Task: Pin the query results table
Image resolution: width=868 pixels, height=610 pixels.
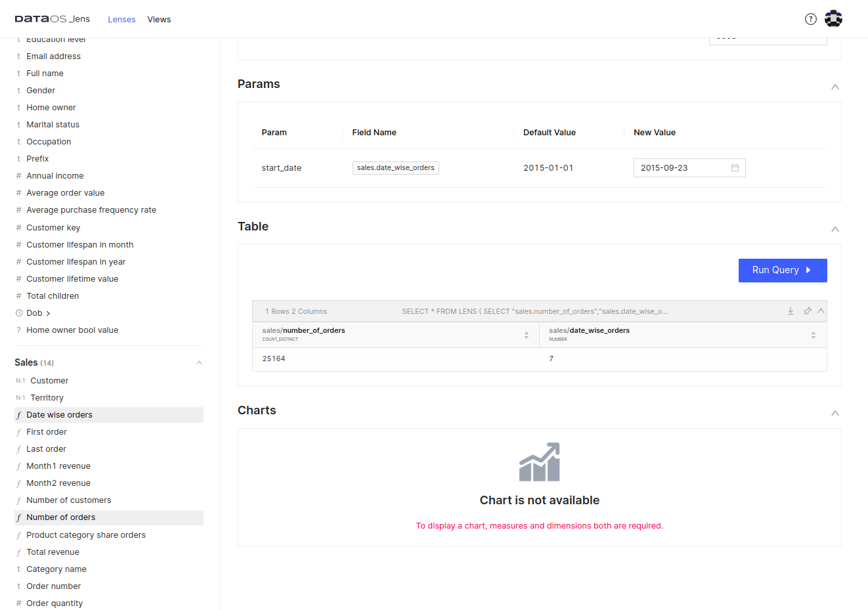Action: 807,311
